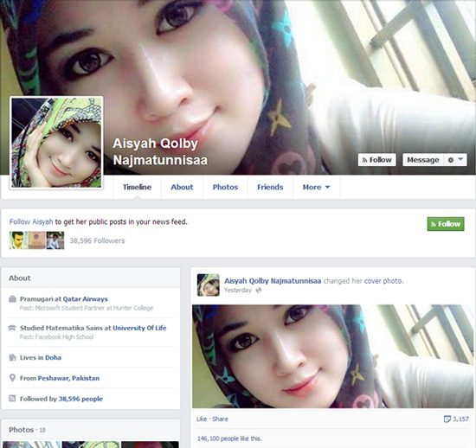
Task: Open the first follower avatar thumbnail
Action: click(x=18, y=240)
